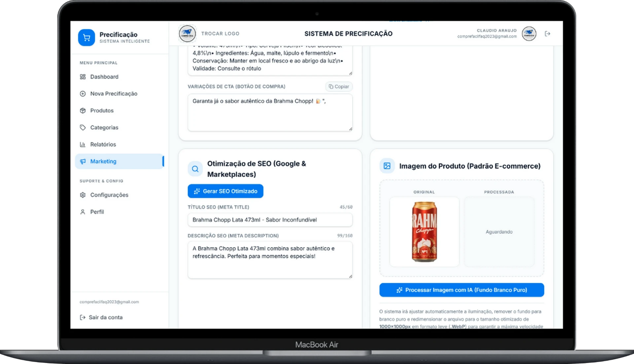This screenshot has height=364, width=634.
Task: Click the image icon beside Imagem do Produto
Action: coord(387,166)
